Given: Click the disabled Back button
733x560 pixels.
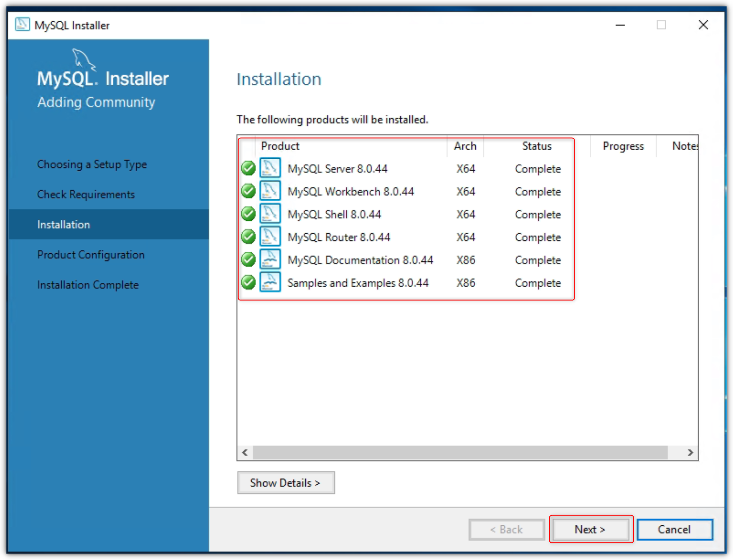Looking at the screenshot, I should (x=507, y=530).
